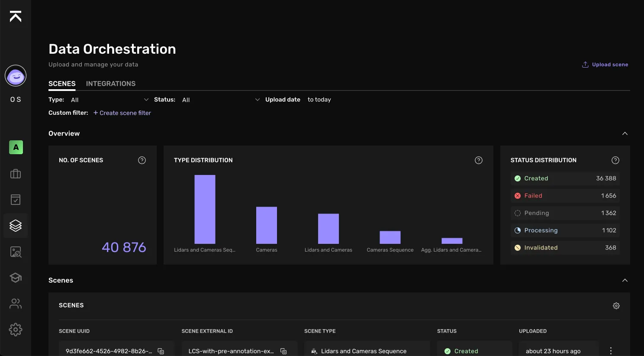Image resolution: width=644 pixels, height=356 pixels.
Task: Copy the scene UUID 9d3fe662
Action: [161, 351]
